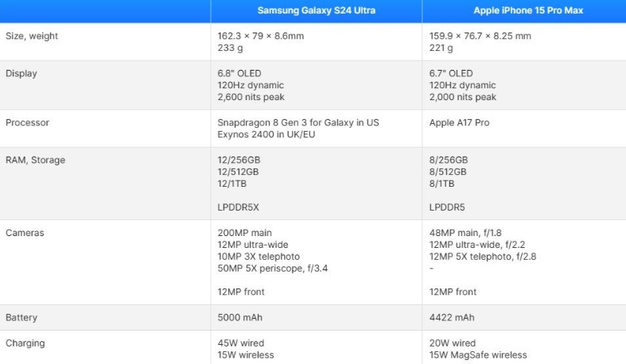Select the '48MP main, f/1.8' text

(465, 233)
